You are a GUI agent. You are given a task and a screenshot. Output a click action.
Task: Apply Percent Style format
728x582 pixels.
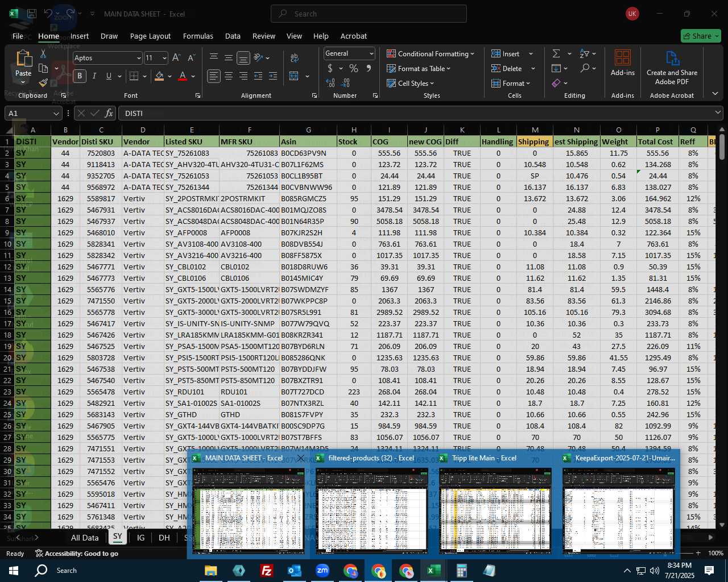[354, 68]
